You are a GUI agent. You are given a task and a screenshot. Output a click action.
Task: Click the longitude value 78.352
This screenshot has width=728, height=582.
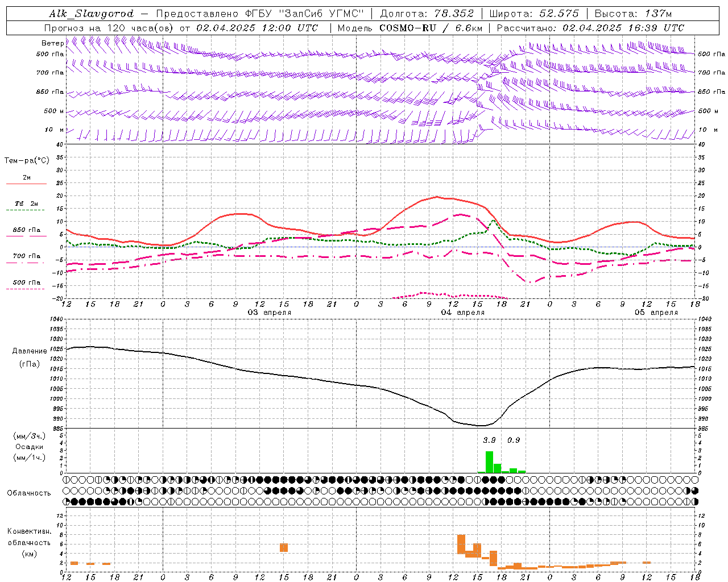[454, 14]
